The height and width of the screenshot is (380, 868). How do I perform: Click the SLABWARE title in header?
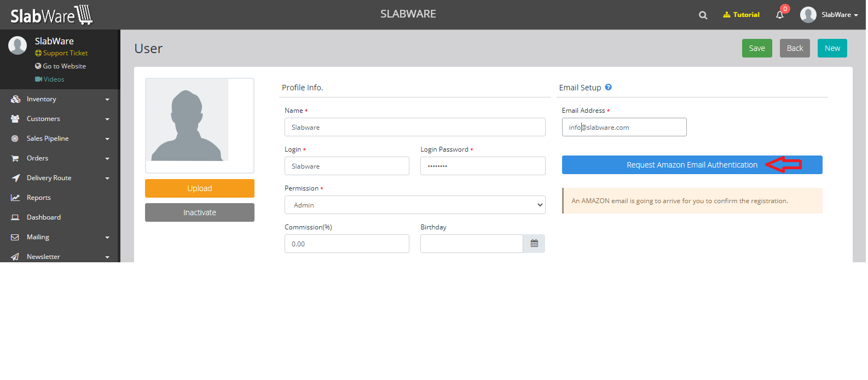click(408, 14)
